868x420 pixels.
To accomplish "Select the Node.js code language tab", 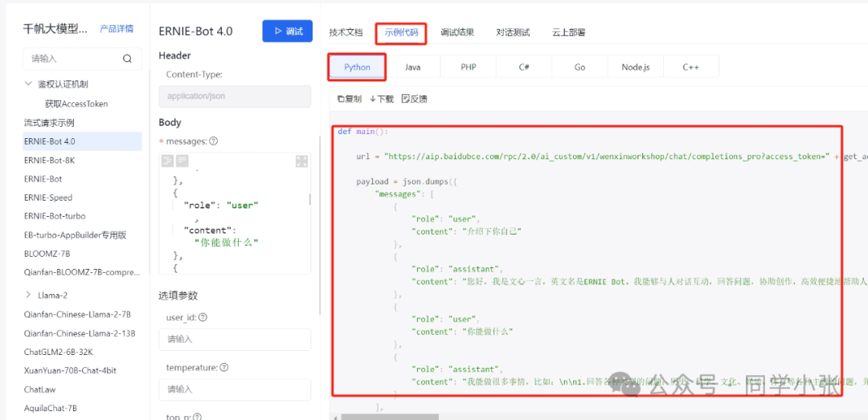I will (635, 67).
